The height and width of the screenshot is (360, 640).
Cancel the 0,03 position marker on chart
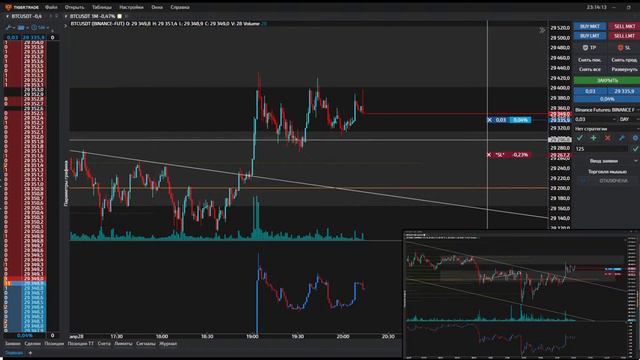click(489, 120)
